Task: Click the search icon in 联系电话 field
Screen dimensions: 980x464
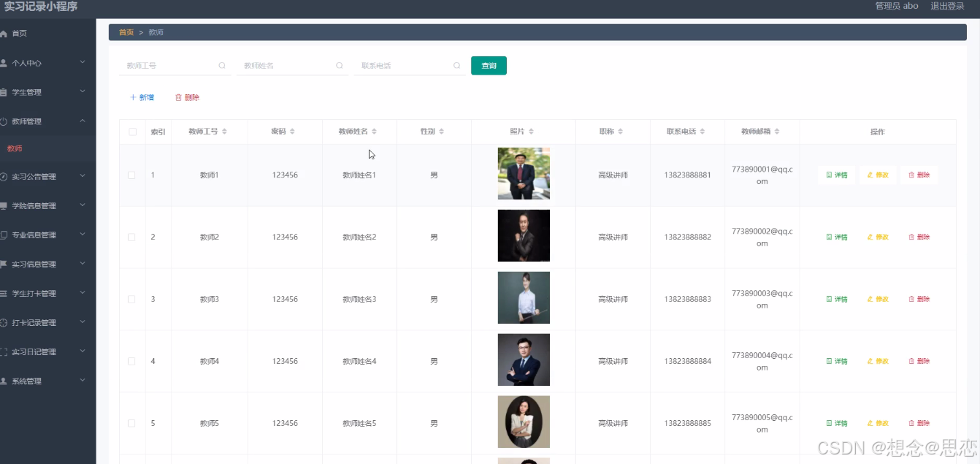Action: (457, 66)
